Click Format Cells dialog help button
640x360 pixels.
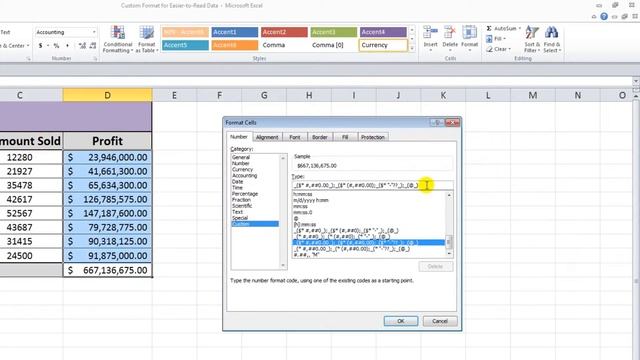pos(437,122)
